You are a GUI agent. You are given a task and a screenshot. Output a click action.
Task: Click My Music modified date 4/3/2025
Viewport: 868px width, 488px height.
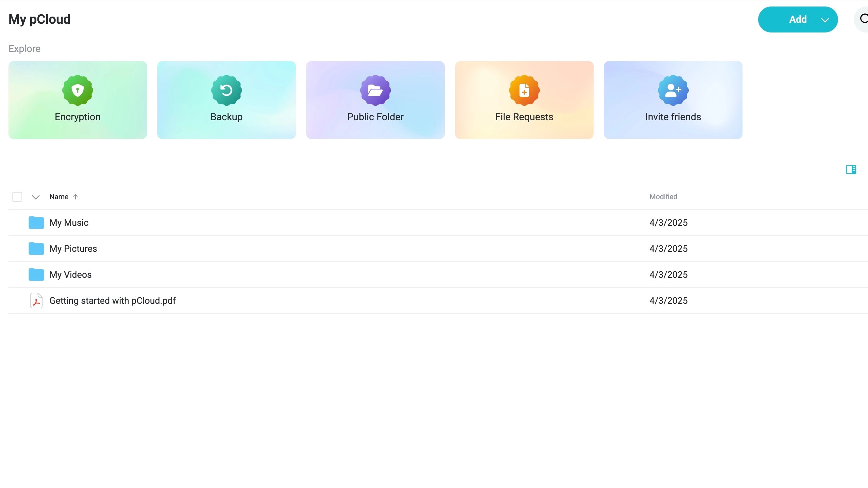click(x=668, y=223)
